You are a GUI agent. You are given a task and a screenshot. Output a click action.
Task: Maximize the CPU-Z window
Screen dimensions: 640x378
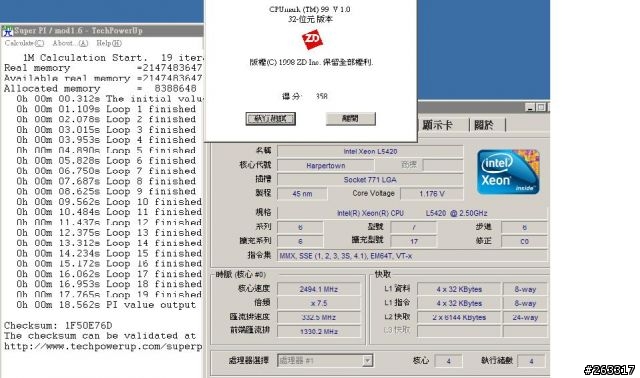(x=541, y=107)
